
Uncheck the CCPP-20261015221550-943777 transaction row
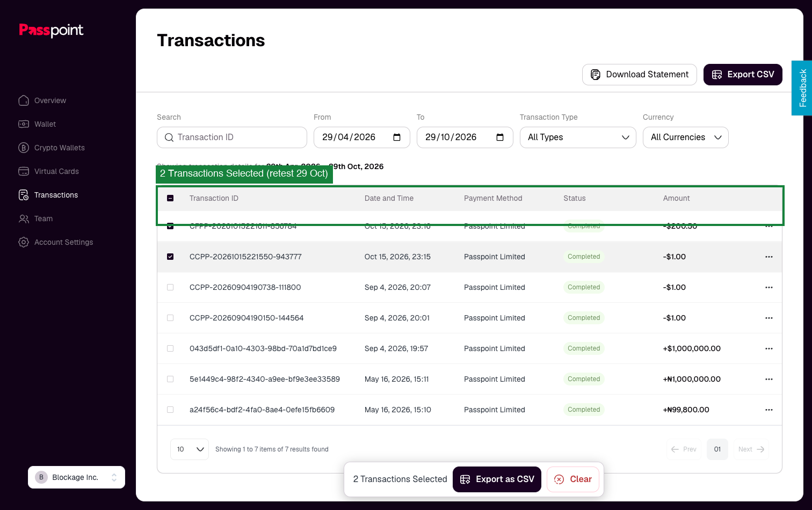pyautogui.click(x=170, y=257)
